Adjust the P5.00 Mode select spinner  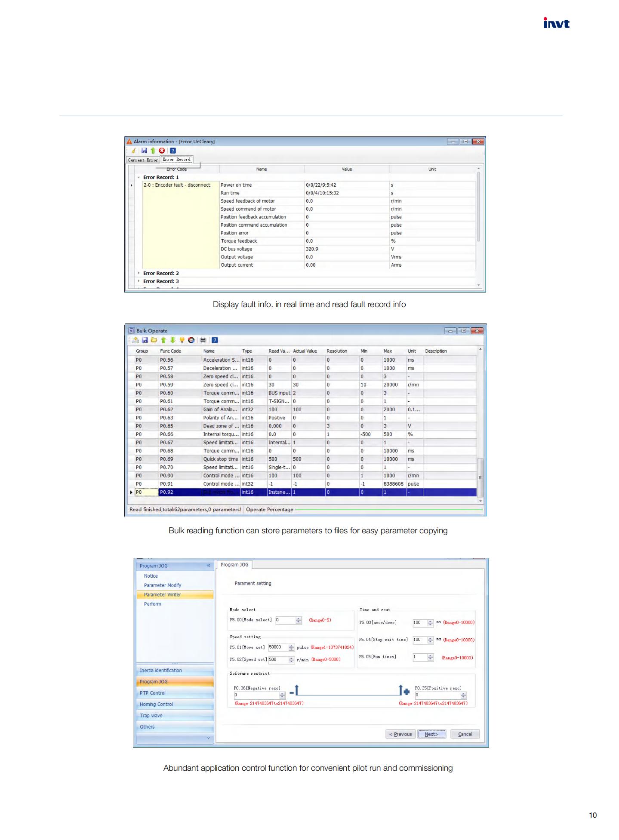tap(299, 620)
